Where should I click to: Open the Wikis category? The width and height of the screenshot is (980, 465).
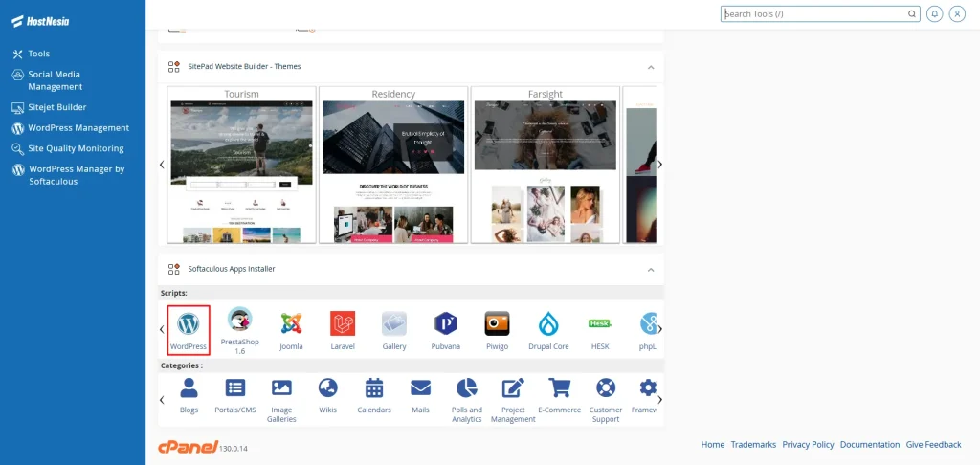click(327, 395)
